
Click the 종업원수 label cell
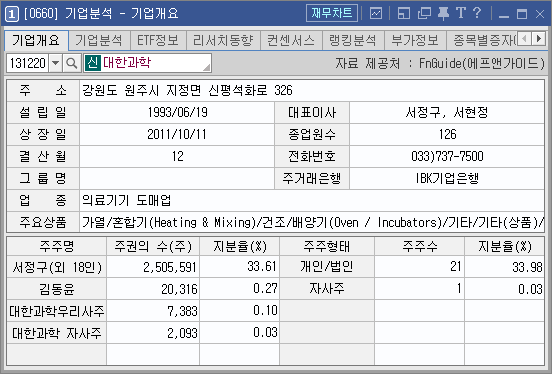coord(312,135)
